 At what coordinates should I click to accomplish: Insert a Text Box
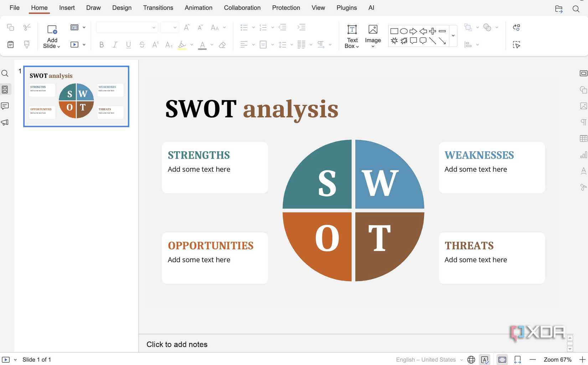[x=352, y=36]
